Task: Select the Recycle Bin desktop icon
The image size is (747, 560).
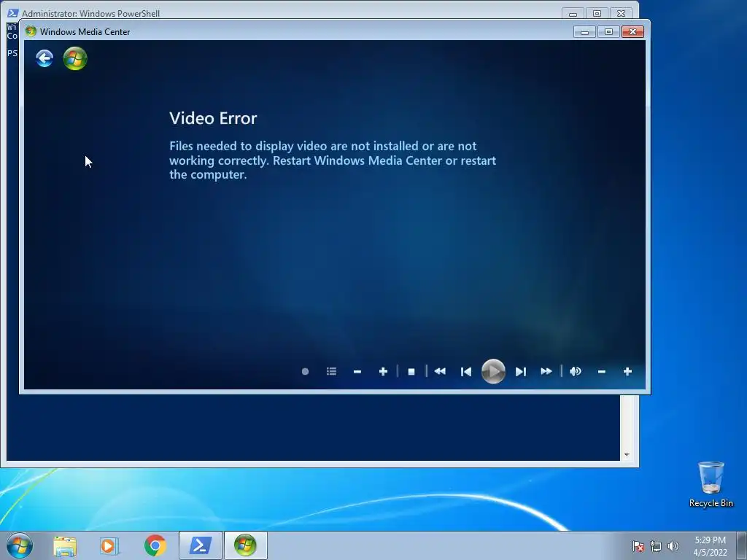Action: pyautogui.click(x=711, y=484)
